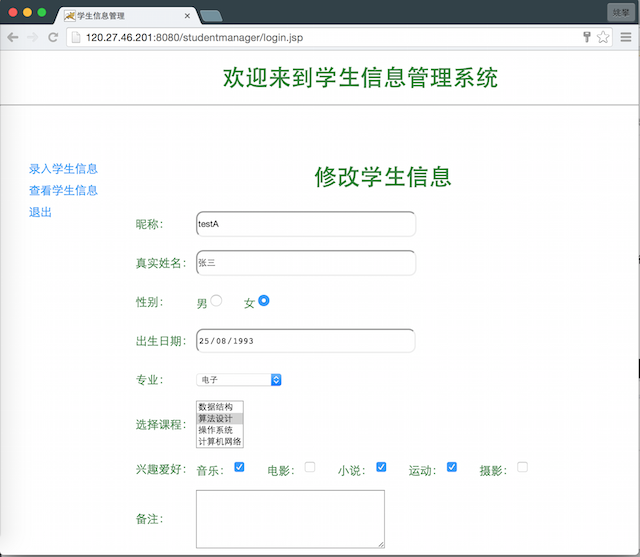The height and width of the screenshot is (557, 640).
Task: Uncheck the 音乐 hobby checkbox
Action: [x=240, y=467]
